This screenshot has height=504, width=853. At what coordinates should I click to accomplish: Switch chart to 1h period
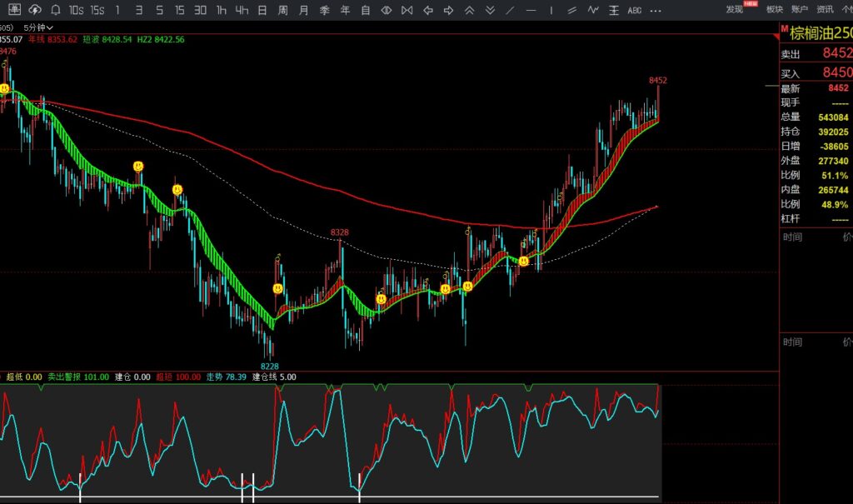(222, 10)
